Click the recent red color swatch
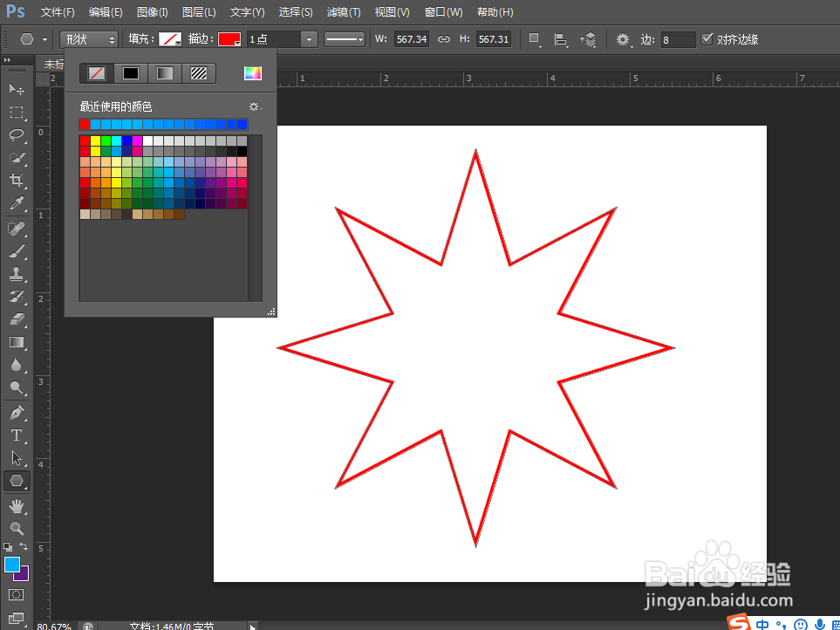Screen dimensions: 840x630 [85, 124]
